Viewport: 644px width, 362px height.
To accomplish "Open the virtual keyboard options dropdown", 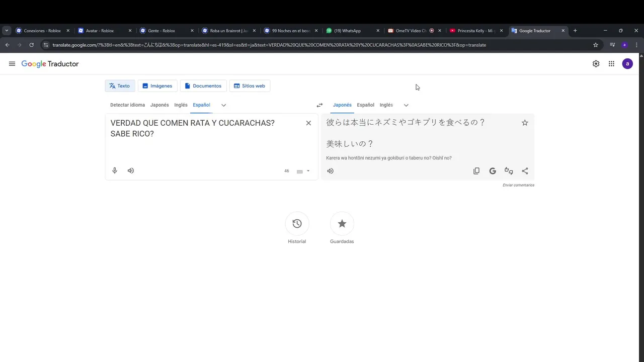I will (x=308, y=171).
